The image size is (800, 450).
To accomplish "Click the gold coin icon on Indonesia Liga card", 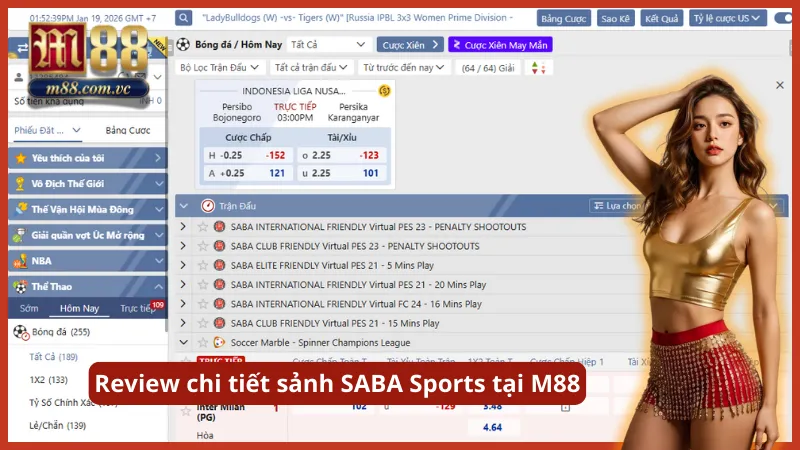I will point(384,91).
